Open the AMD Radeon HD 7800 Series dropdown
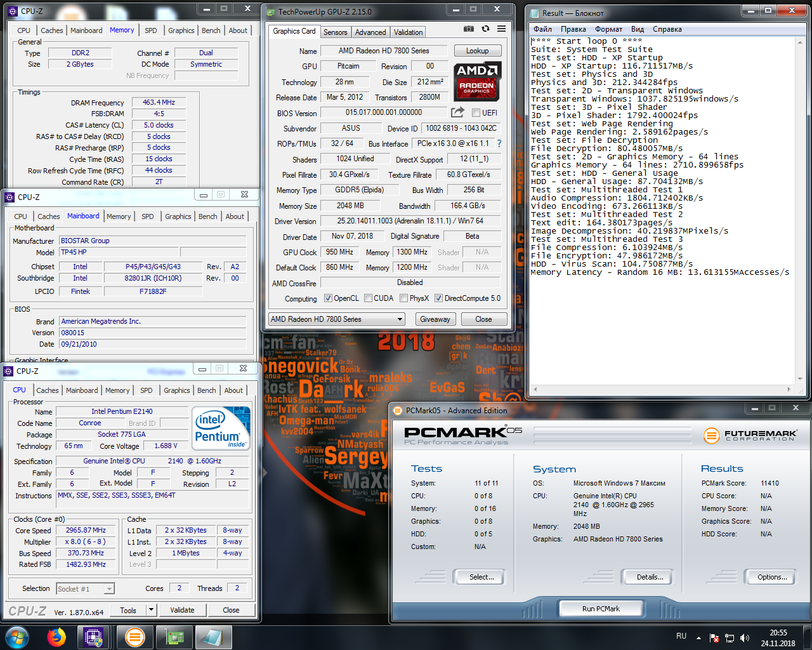Screen dimensions: 812x650 pos(337,319)
